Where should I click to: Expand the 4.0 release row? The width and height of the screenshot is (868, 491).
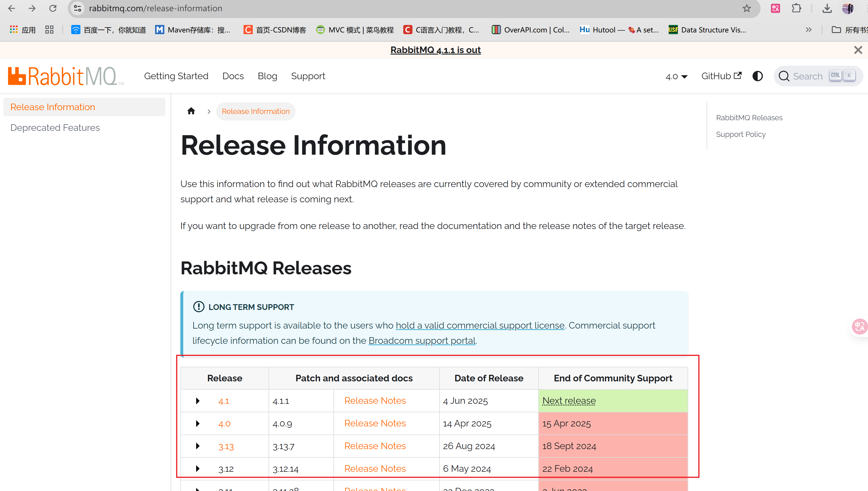pyautogui.click(x=198, y=423)
